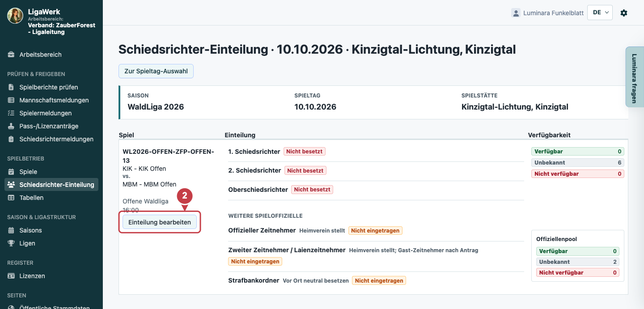The height and width of the screenshot is (309, 644).
Task: Click the Ligen trophy icon
Action: pyautogui.click(x=11, y=243)
